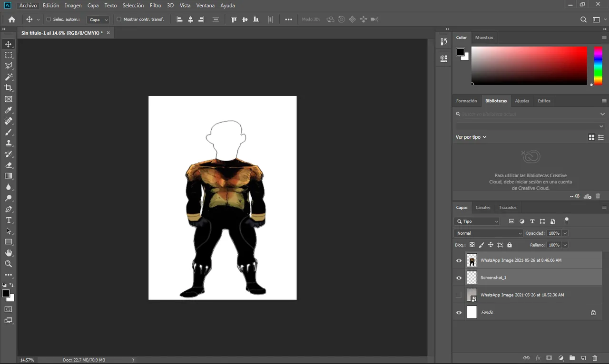
Task: Select the Magic Wand tool
Action: tap(9, 77)
